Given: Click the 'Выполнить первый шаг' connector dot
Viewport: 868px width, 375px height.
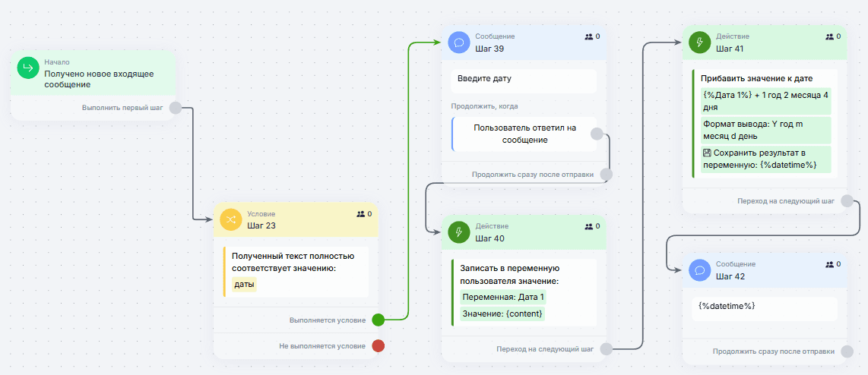Looking at the screenshot, I should coord(175,108).
